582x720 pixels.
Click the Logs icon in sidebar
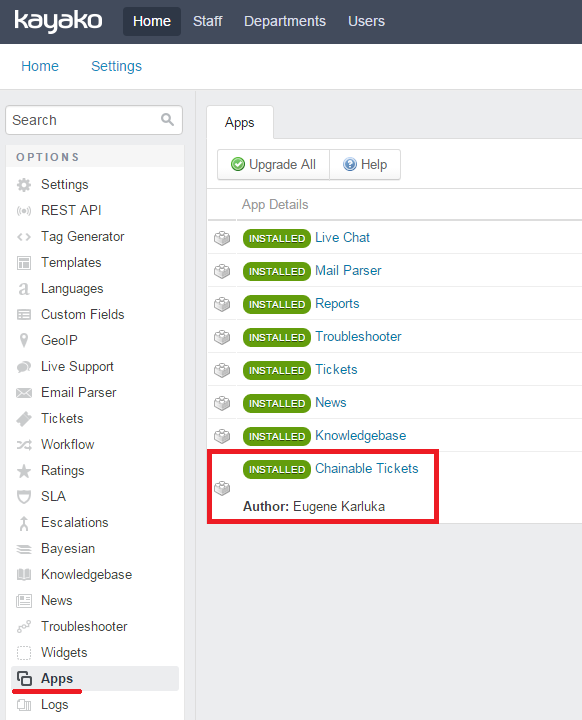click(24, 705)
